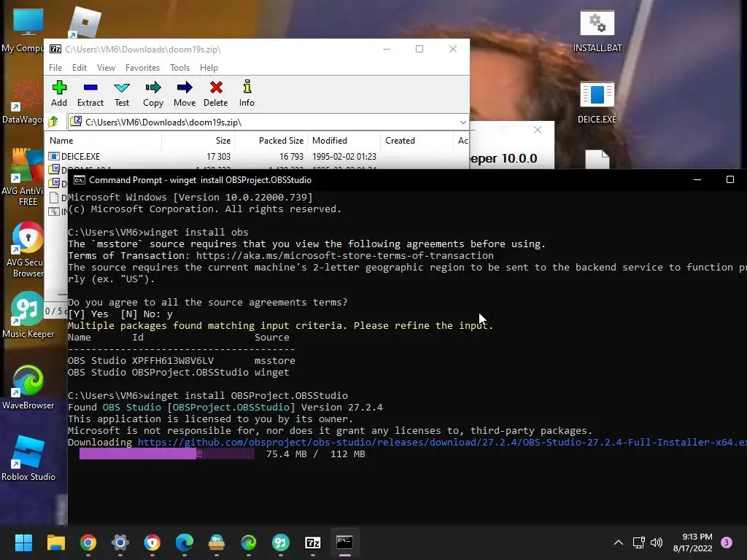Click the red Delete icon in 7-Zip
Viewport: 747px width, 560px height.
pos(216,94)
